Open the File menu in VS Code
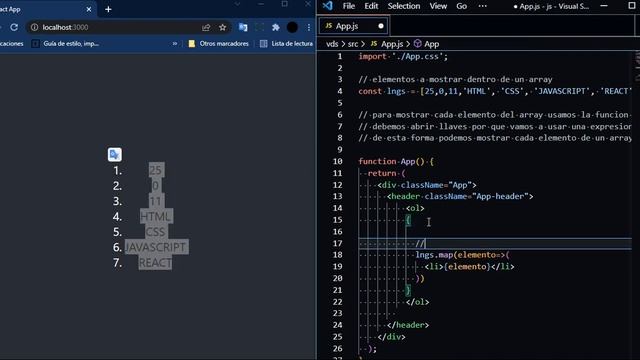 [349, 6]
